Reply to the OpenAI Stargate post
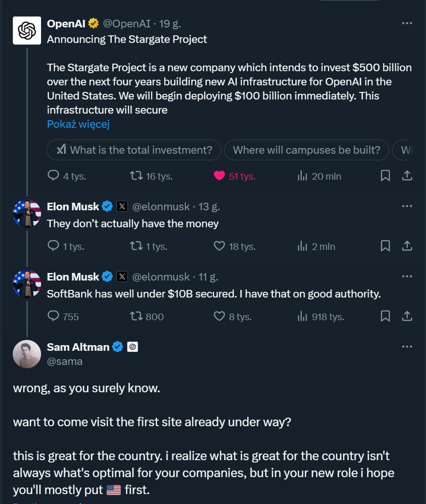 tap(54, 176)
